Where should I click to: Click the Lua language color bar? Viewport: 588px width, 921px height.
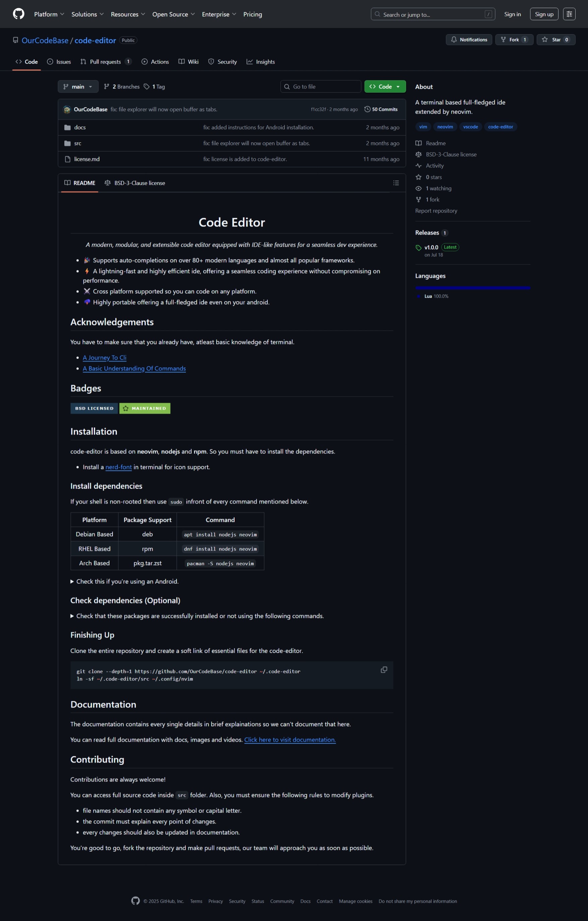pyautogui.click(x=472, y=288)
